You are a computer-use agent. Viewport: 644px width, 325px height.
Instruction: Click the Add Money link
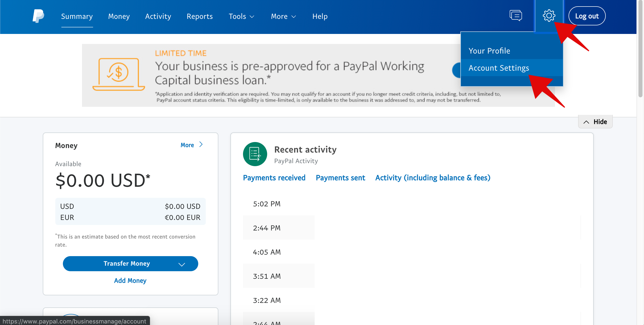coord(130,281)
